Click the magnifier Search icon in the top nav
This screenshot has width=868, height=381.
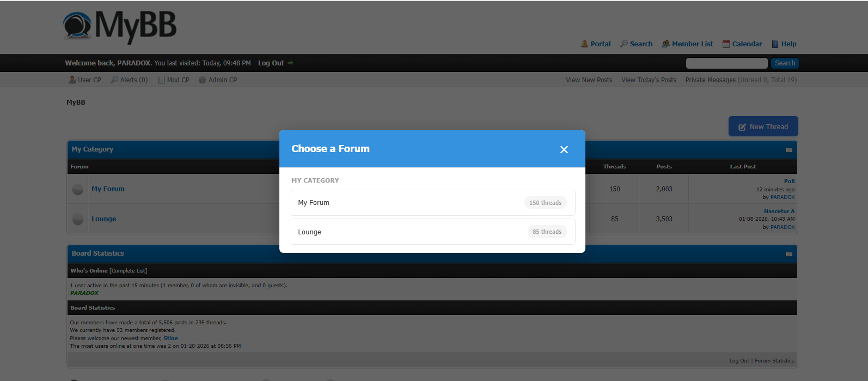tap(624, 44)
